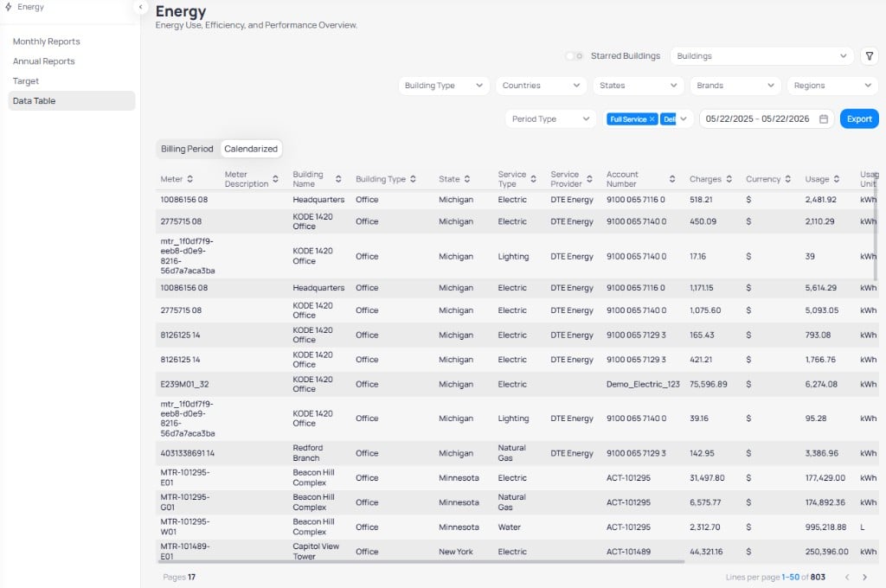Click Capitol View Tower building name
Screen dimensions: 886x588
coord(315,552)
